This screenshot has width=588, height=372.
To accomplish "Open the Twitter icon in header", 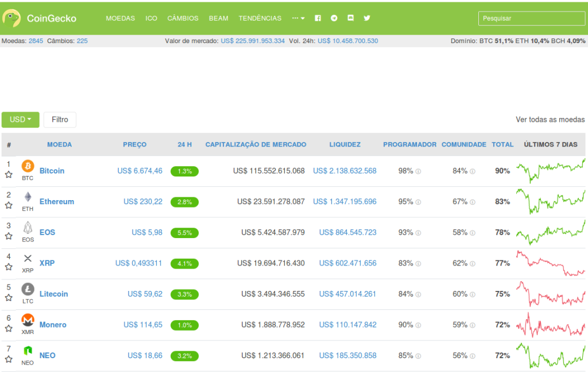I will tap(367, 18).
